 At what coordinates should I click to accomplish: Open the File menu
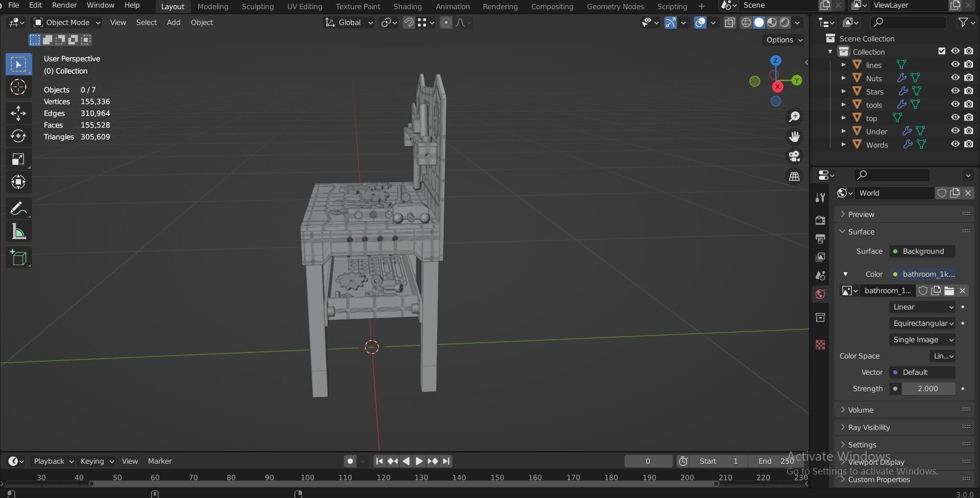(14, 5)
